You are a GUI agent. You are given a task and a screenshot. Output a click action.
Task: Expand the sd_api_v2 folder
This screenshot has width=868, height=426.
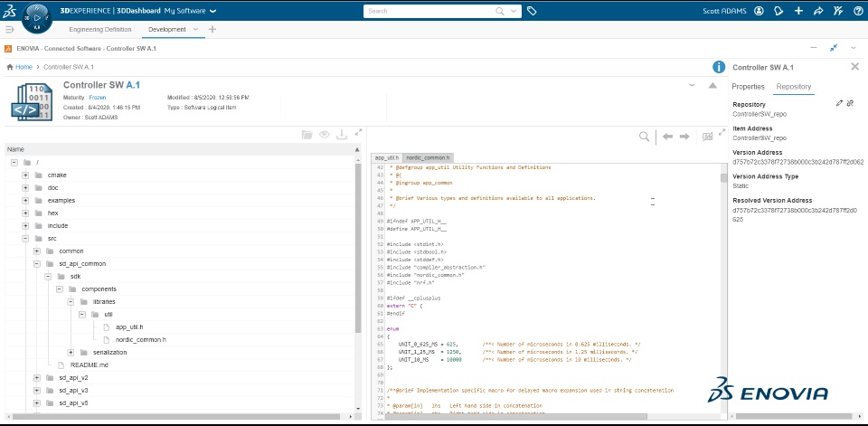36,378
